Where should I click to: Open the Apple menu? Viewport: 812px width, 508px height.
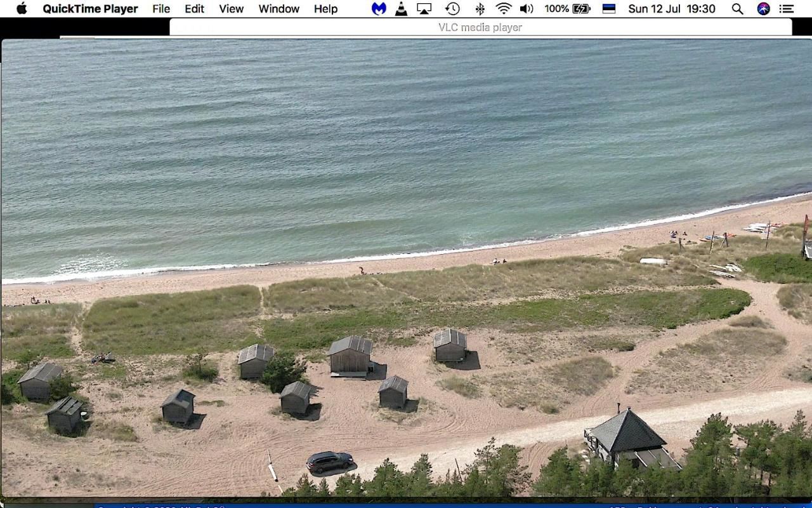(x=22, y=9)
